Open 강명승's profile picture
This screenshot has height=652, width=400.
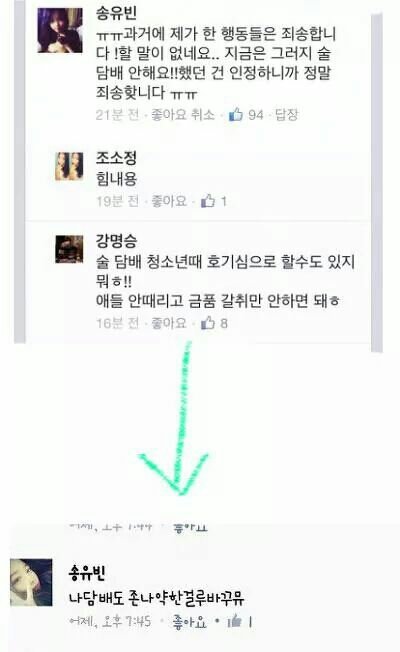(x=69, y=249)
